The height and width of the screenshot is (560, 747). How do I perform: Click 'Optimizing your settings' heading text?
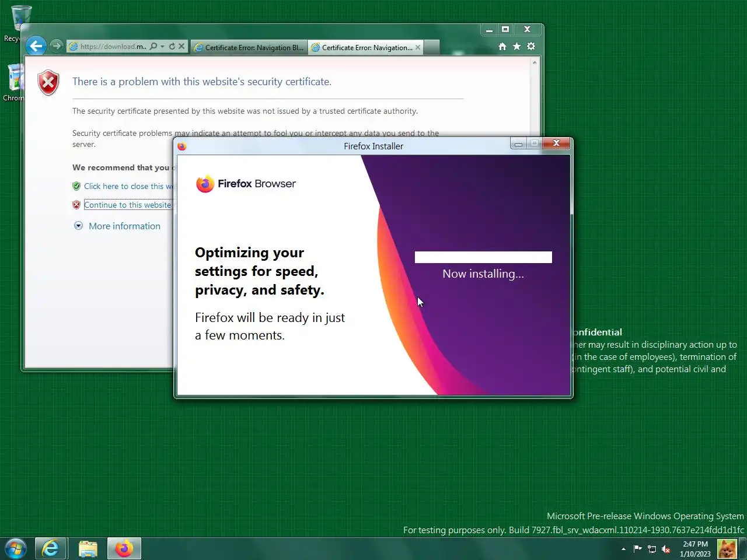[259, 271]
